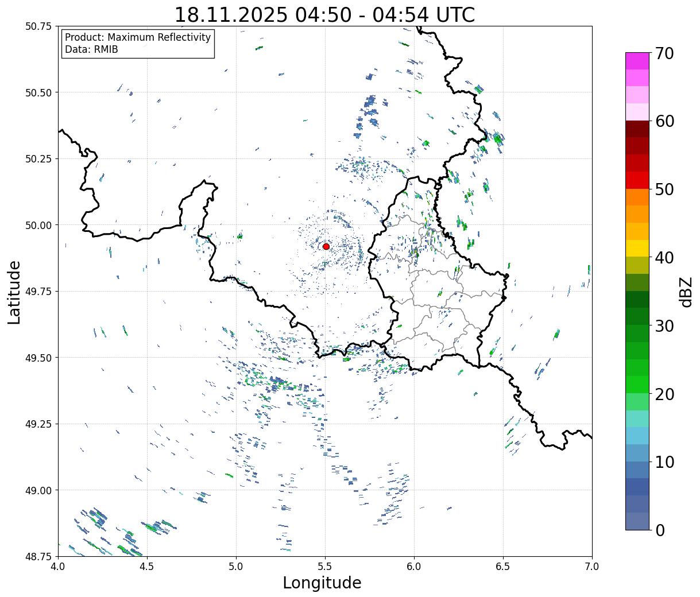Screen dimensions: 700x597
Task: Click latitude tick label 49.25
Action: point(38,424)
